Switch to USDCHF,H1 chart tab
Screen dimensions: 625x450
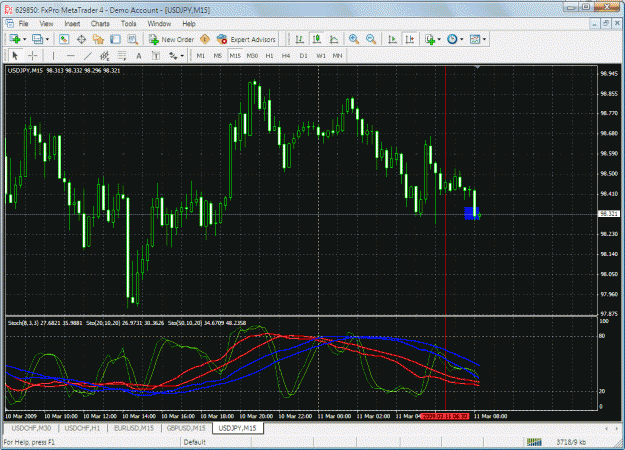(82, 428)
